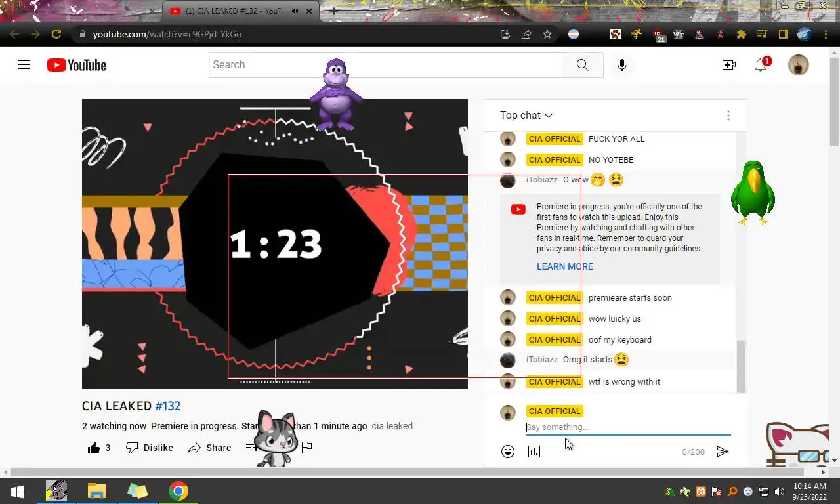Mute the CIA LEAKED tab audio
The width and height of the screenshot is (840, 504).
point(295,11)
